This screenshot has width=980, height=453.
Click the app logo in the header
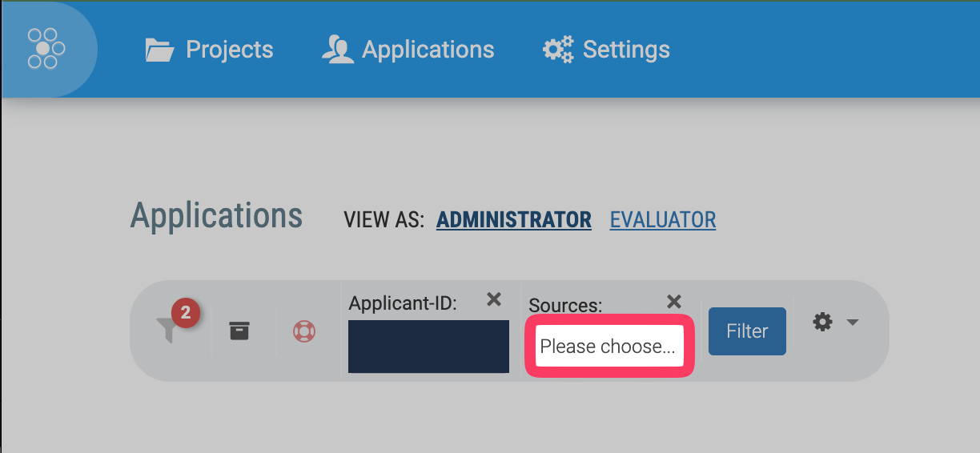click(46, 50)
